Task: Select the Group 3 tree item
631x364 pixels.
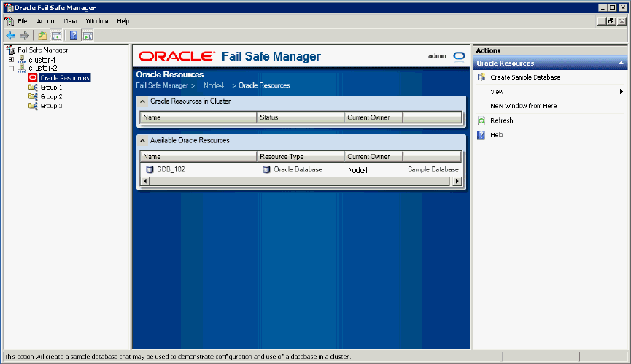Action: (51, 106)
